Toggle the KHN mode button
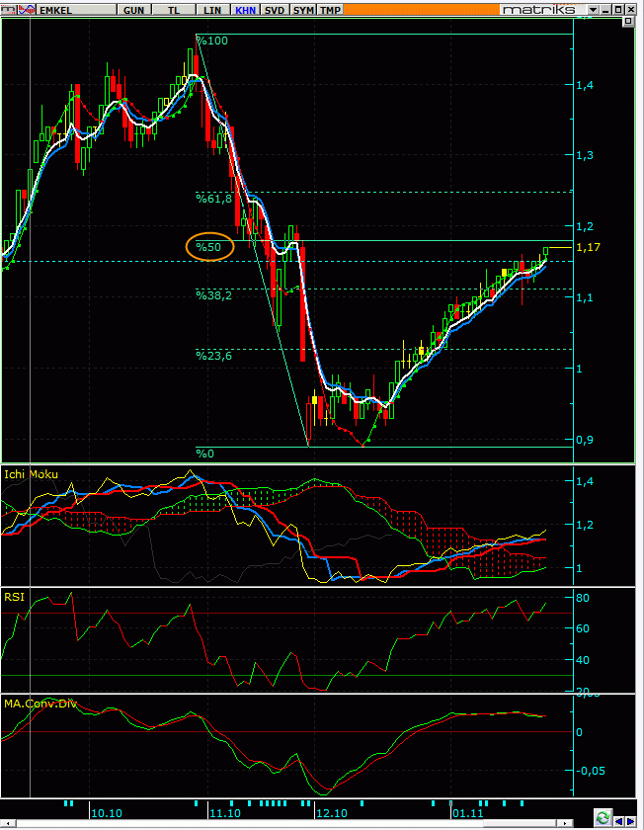 coord(246,10)
